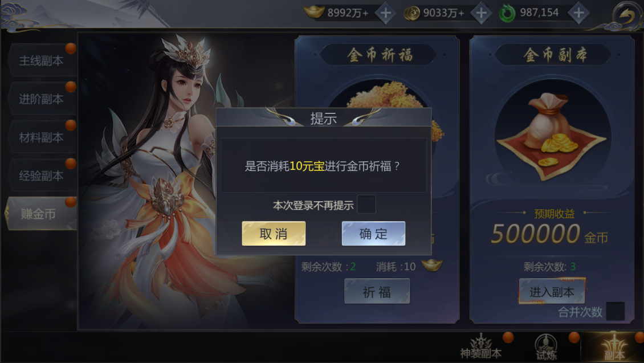Viewport: 644px width, 363px height.
Task: Click the 进入副本 button
Action: click(552, 292)
